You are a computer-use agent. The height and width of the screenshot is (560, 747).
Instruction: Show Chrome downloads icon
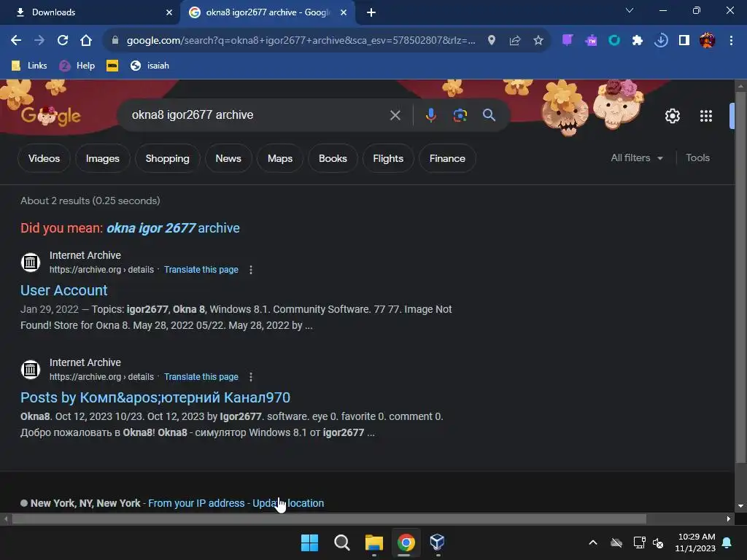pos(661,41)
